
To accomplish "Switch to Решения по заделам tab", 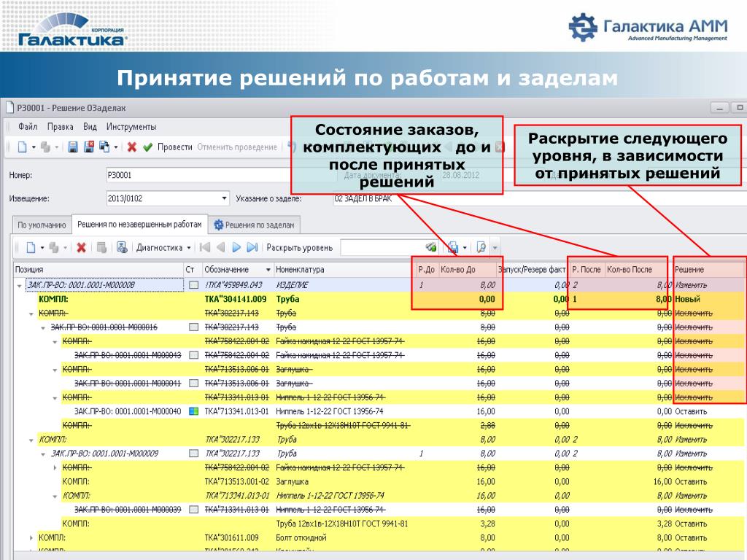I will 254,225.
